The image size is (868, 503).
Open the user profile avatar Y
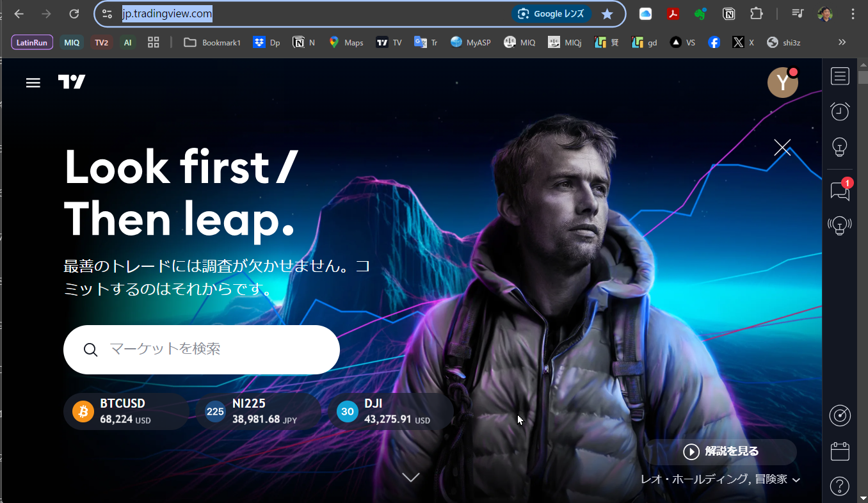[x=782, y=83]
